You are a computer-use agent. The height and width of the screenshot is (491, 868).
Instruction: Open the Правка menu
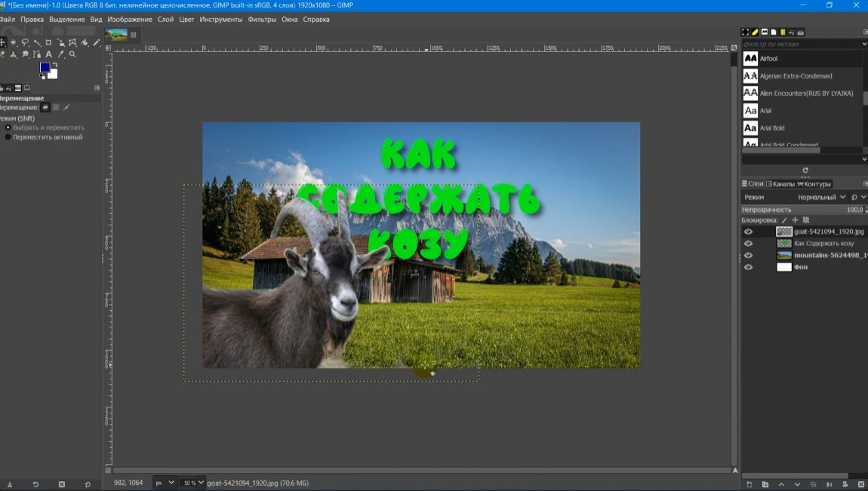pyautogui.click(x=32, y=20)
